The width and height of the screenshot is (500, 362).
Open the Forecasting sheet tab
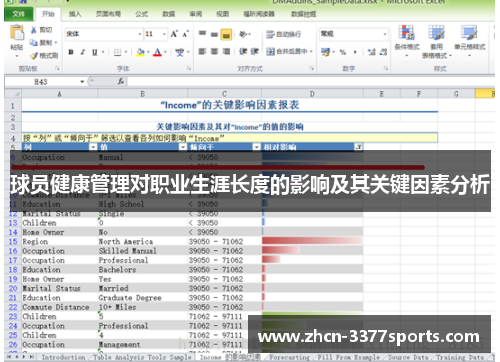pyautogui.click(x=289, y=357)
